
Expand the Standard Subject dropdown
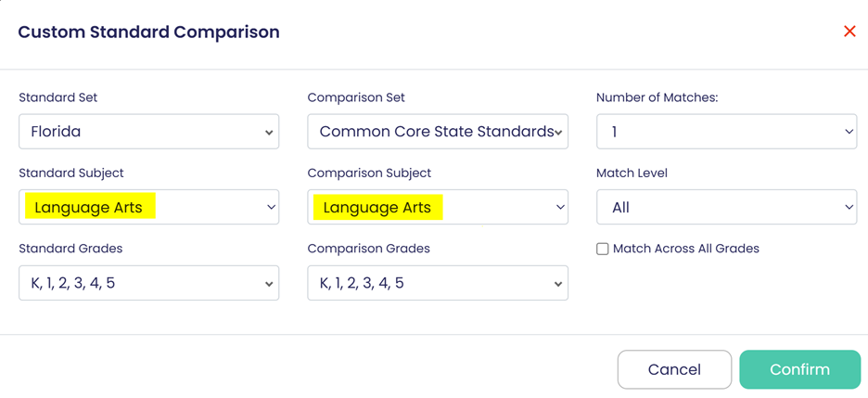click(x=148, y=207)
